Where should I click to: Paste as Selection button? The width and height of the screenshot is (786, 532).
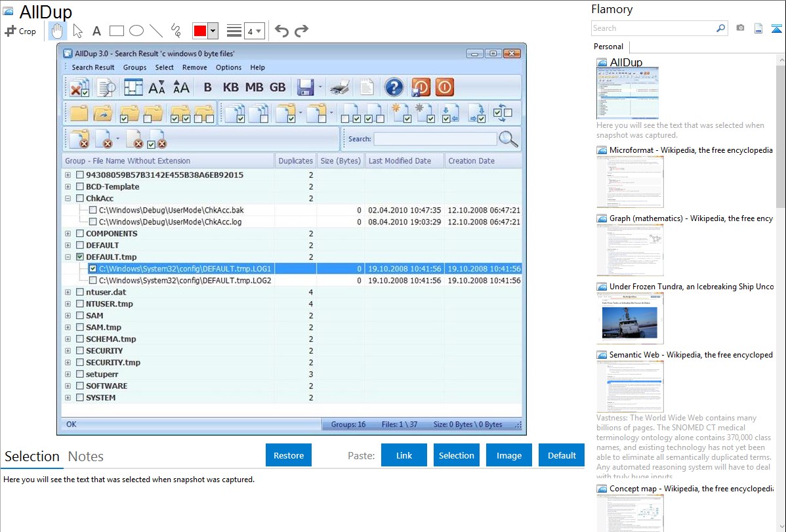pyautogui.click(x=456, y=455)
